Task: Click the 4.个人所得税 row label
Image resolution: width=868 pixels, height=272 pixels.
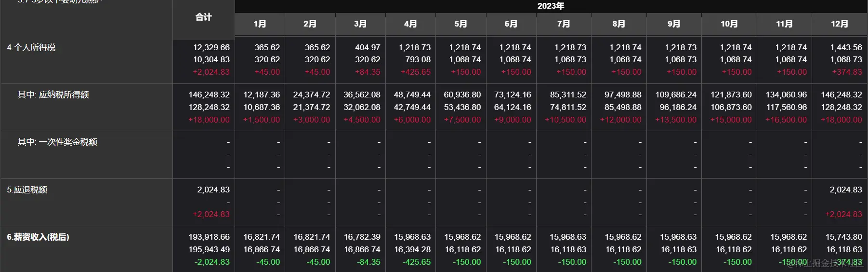Action: click(x=31, y=47)
